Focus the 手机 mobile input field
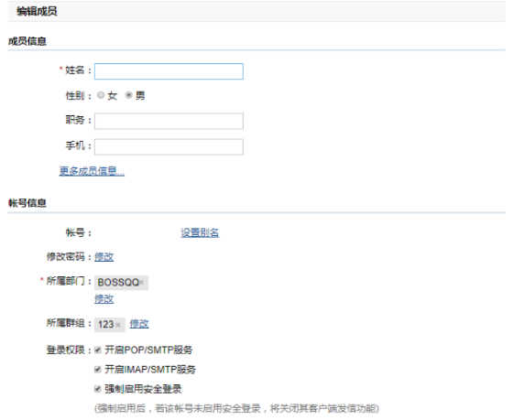513x420 pixels. 169,146
